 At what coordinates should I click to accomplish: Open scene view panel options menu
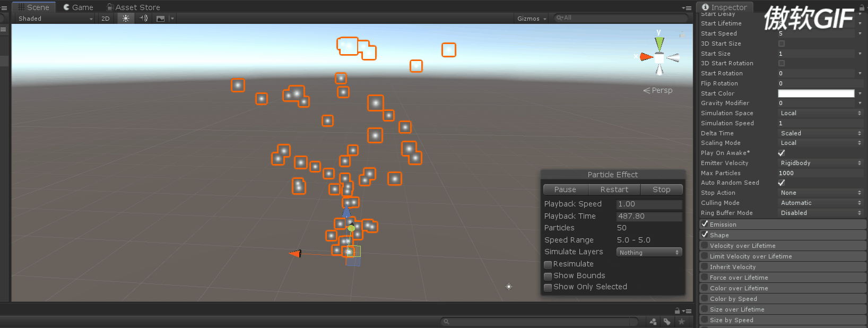coord(687,7)
